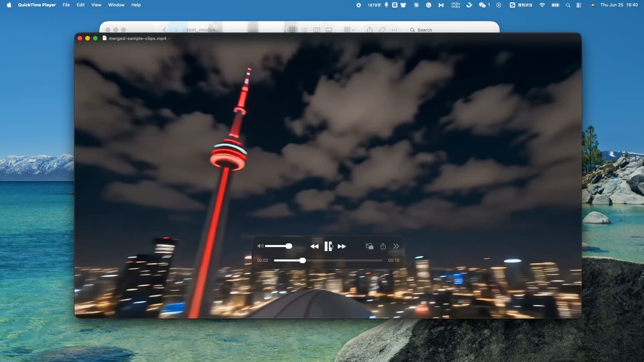Click the elapsed time 00:02 label
The image size is (644, 362).
click(263, 261)
